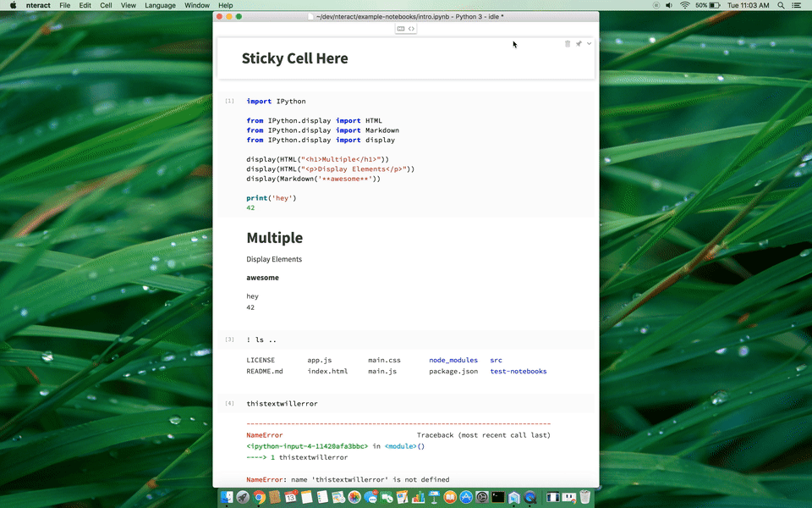The image size is (812, 508).
Task: Open Spotlight search in menu bar
Action: click(781, 5)
